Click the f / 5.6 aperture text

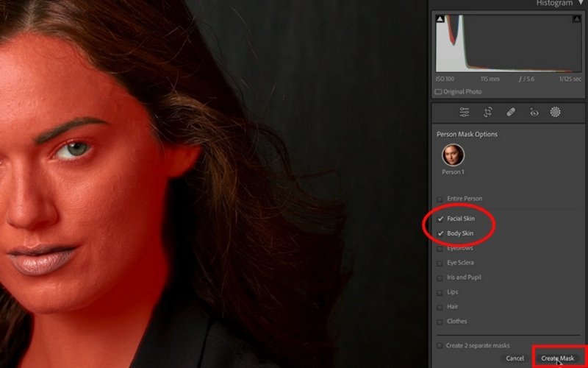click(526, 79)
